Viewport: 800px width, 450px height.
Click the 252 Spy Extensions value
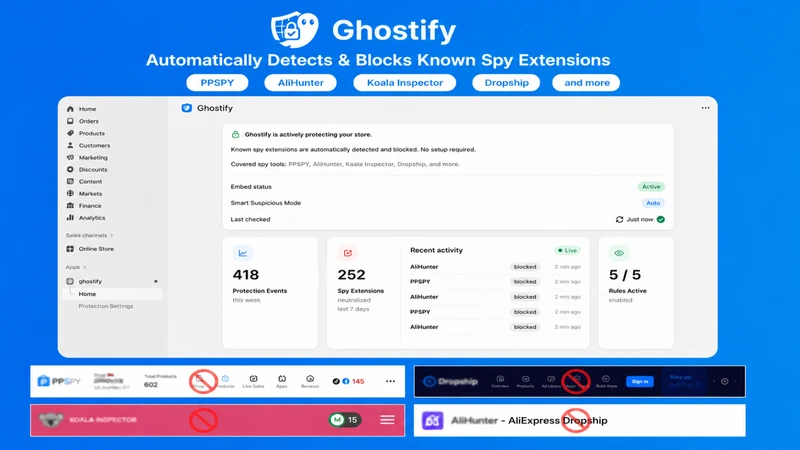tap(351, 275)
